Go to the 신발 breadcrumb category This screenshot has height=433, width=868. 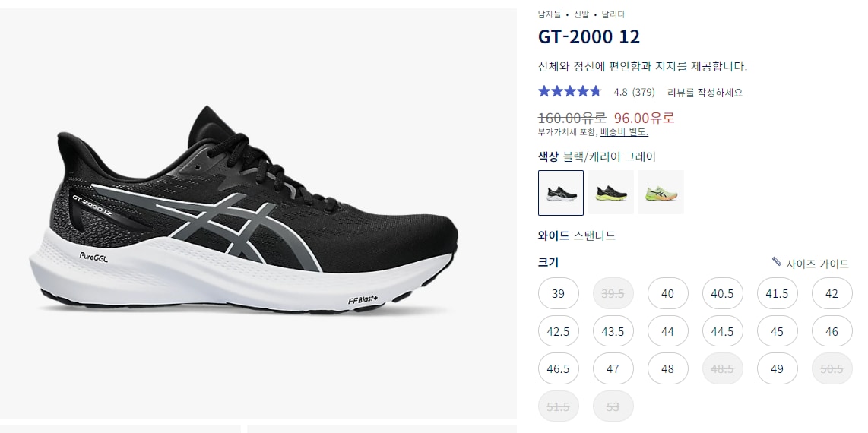[x=581, y=14]
